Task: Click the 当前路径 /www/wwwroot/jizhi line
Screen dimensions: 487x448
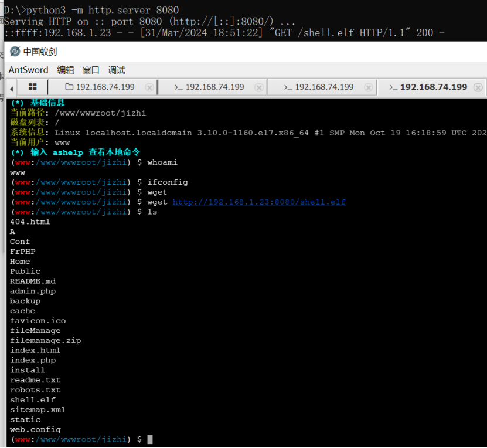Action: pyautogui.click(x=78, y=113)
